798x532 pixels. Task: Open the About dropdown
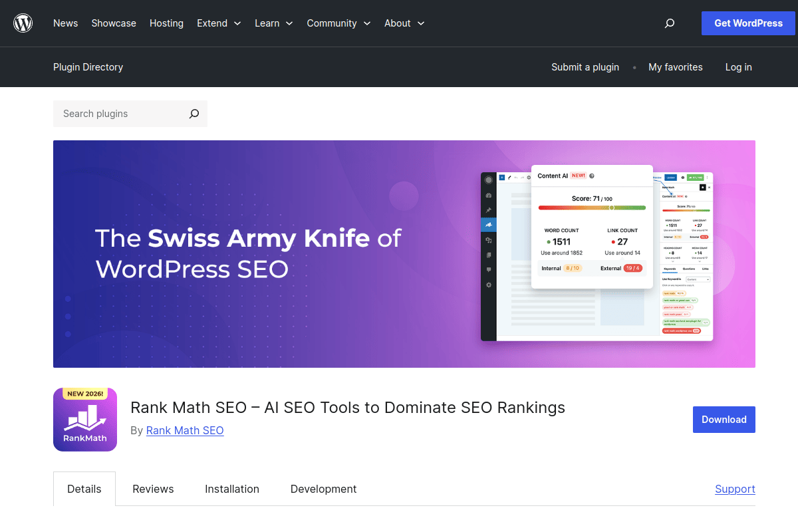[404, 23]
